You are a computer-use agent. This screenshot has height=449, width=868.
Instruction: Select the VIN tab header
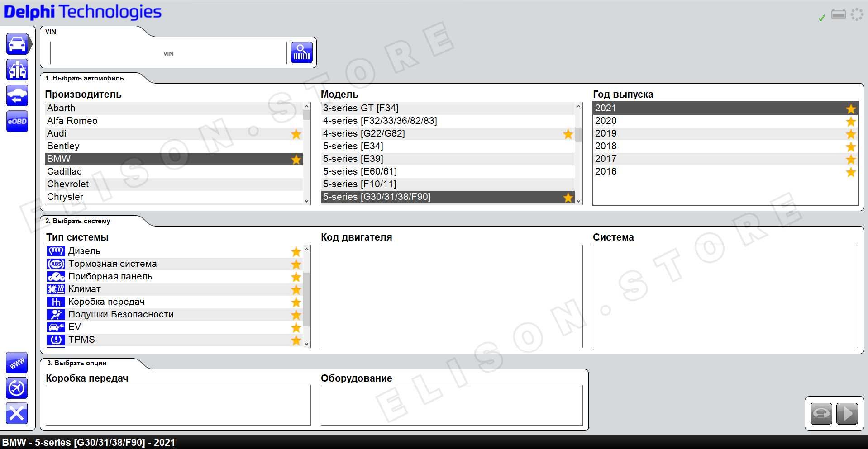click(x=51, y=32)
